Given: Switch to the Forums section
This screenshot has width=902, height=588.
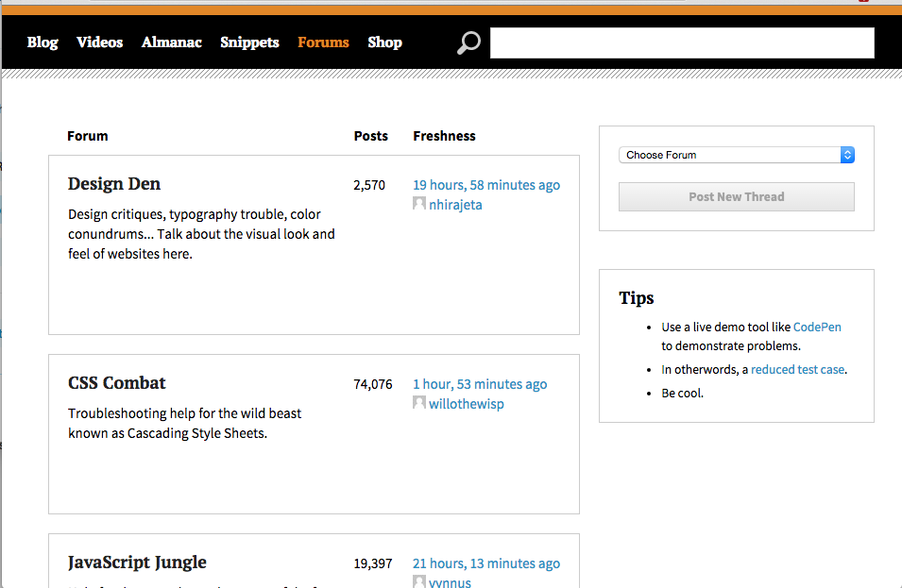Looking at the screenshot, I should click(x=323, y=42).
